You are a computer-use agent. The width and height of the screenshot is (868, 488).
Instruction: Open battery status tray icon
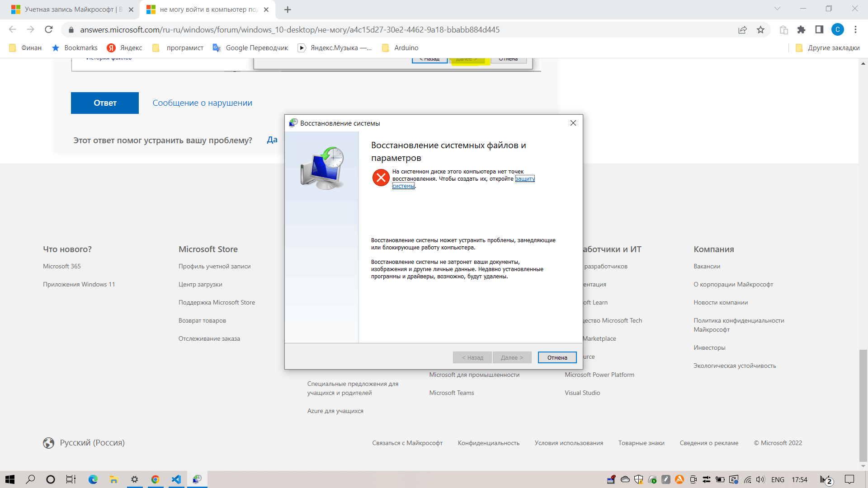point(720,479)
